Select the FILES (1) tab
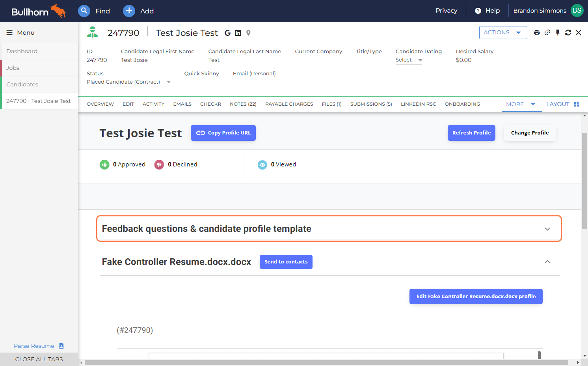This screenshot has width=588, height=366. 332,104
